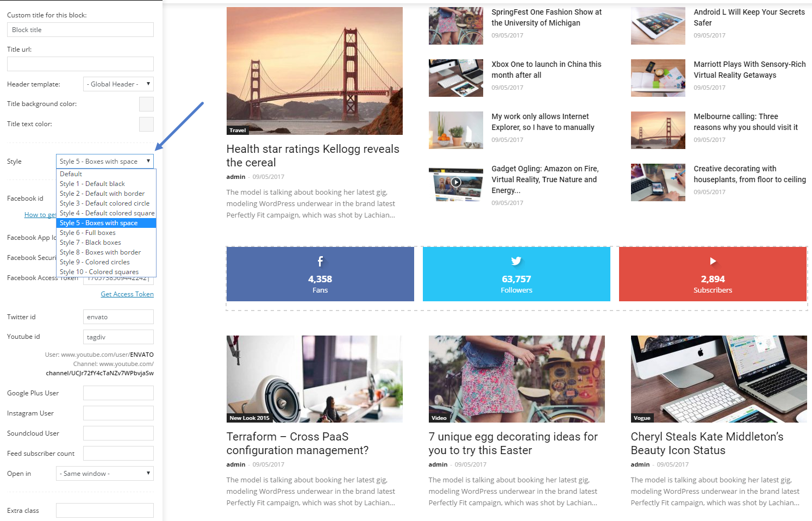Click Android L tablet thumbnail

[x=658, y=26]
